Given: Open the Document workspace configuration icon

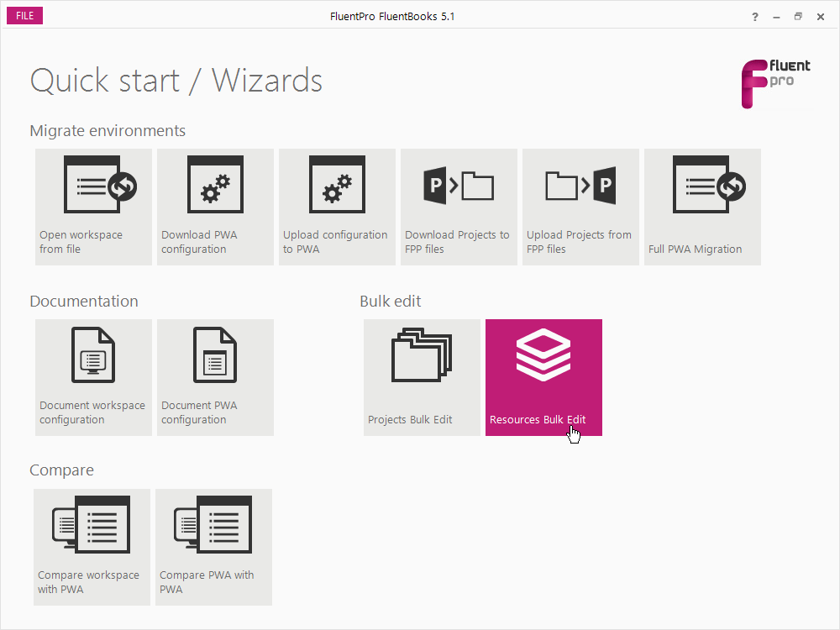Looking at the screenshot, I should pos(93,354).
